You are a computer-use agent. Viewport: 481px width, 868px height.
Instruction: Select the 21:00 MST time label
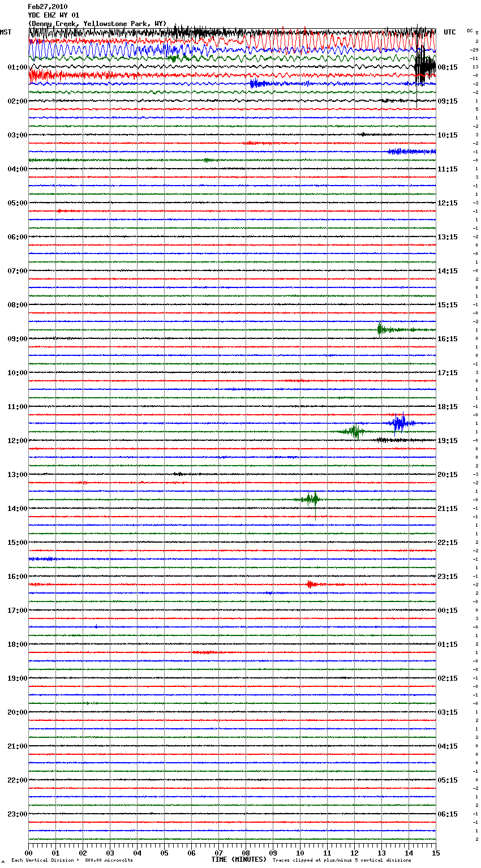click(x=18, y=746)
